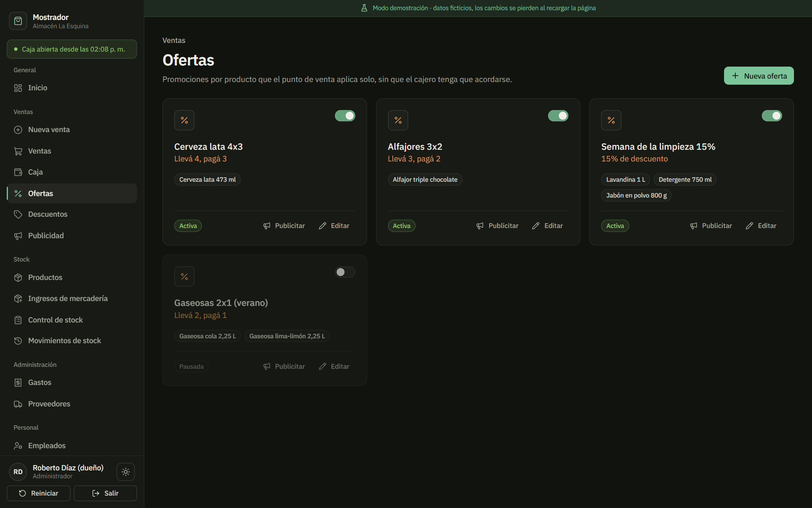Select the Ofertas sidebar item
812x508 pixels.
point(72,193)
